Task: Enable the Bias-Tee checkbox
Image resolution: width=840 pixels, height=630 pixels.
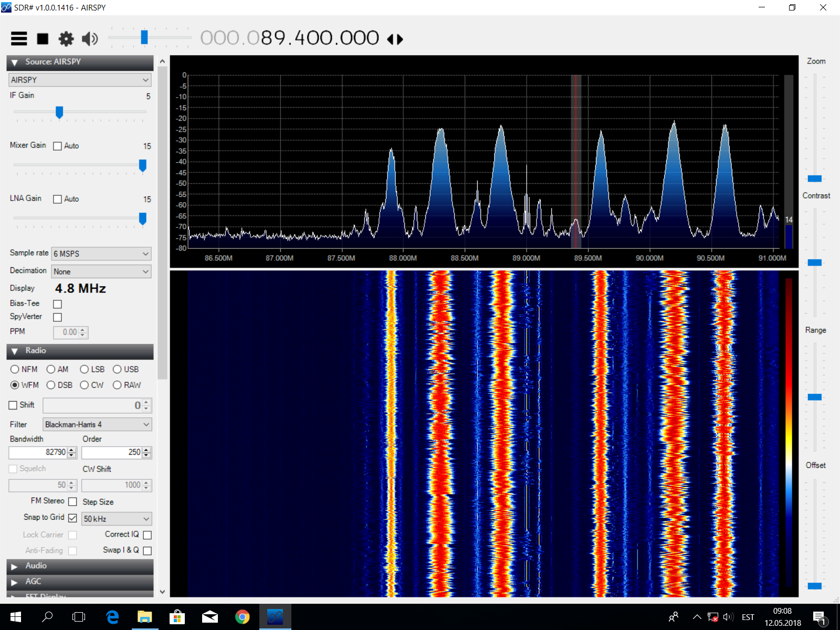Action: click(x=58, y=304)
